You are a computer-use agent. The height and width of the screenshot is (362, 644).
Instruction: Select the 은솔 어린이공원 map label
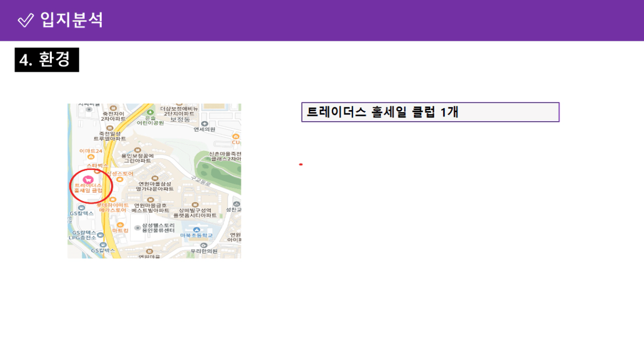tap(150, 120)
